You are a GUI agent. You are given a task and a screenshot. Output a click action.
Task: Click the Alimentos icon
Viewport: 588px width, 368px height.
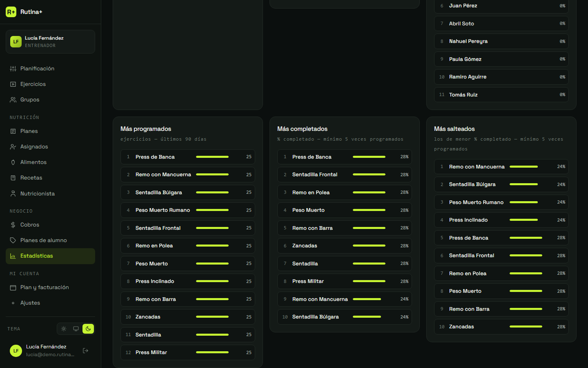(13, 162)
